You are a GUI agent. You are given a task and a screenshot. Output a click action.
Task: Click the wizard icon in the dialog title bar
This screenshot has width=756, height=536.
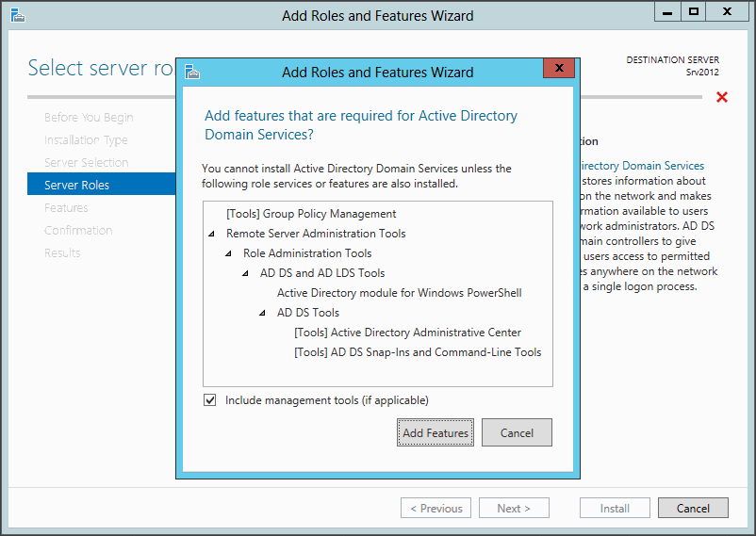(x=192, y=72)
